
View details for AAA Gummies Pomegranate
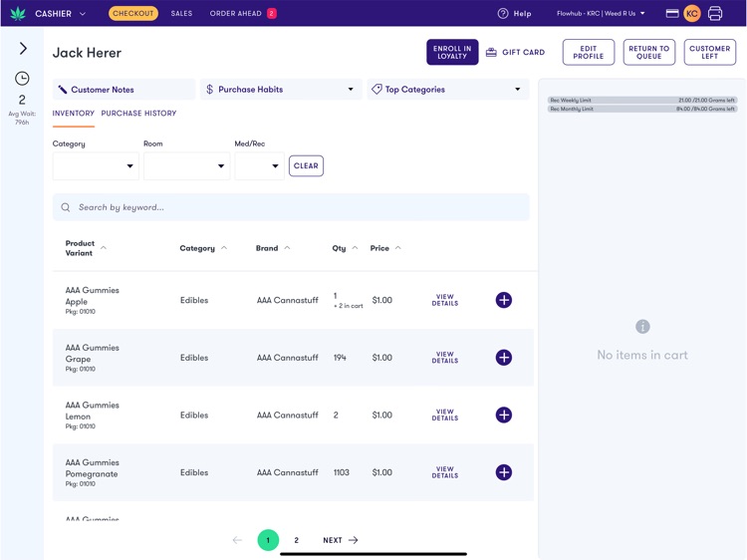[445, 472]
